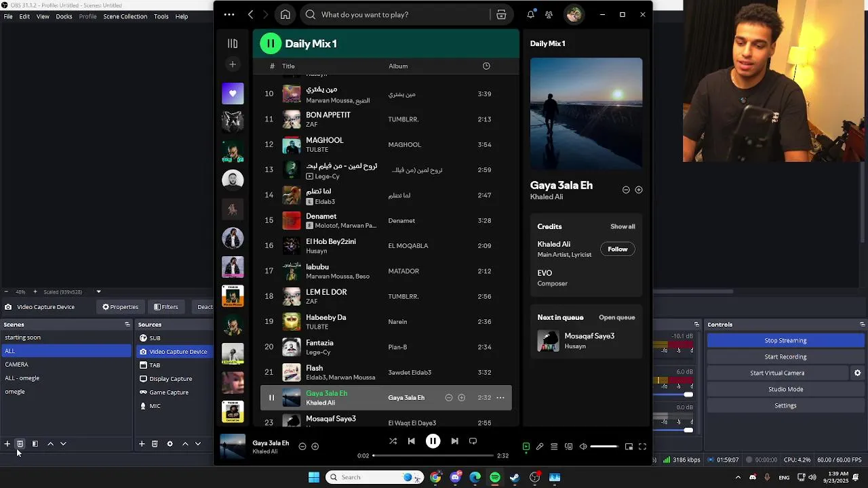
Task: Open Spotify profile avatar menu
Action: coord(574,14)
